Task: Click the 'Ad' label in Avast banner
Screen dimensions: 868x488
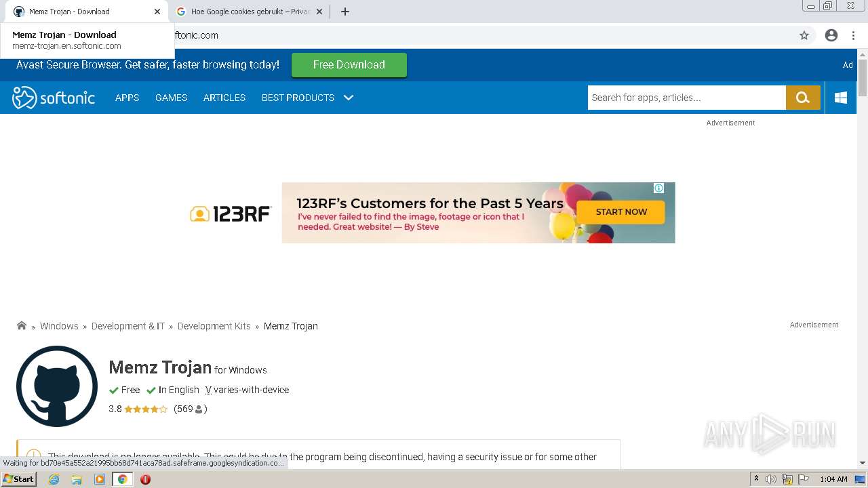Action: [848, 65]
